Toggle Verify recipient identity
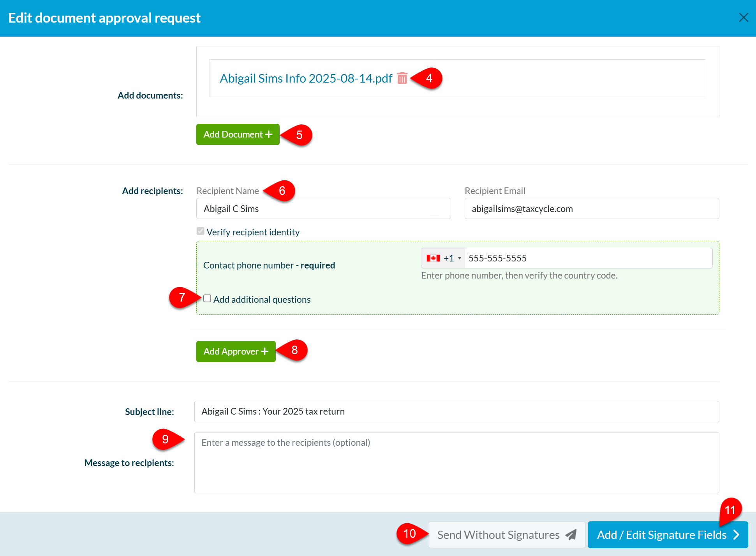This screenshot has height=556, width=756. point(200,231)
